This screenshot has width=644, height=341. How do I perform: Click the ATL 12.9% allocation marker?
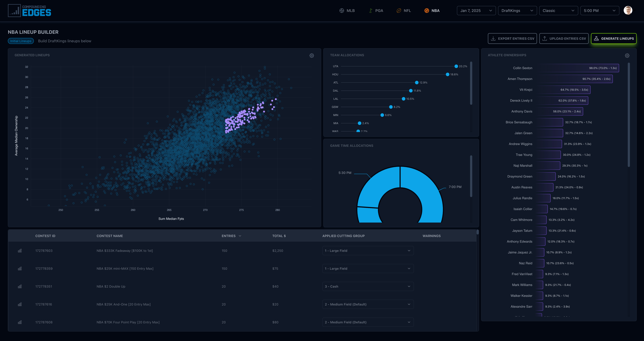[x=416, y=83]
